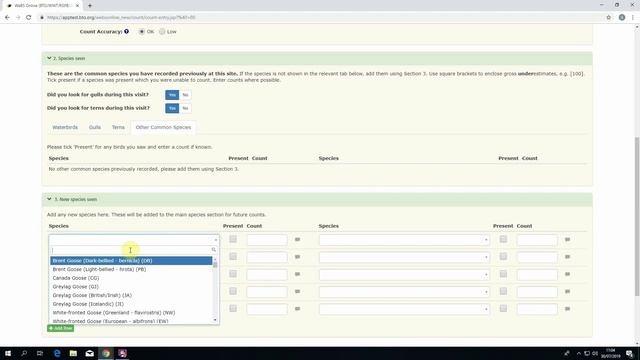Choose Greylag Goose (GJ) option

tap(131, 287)
